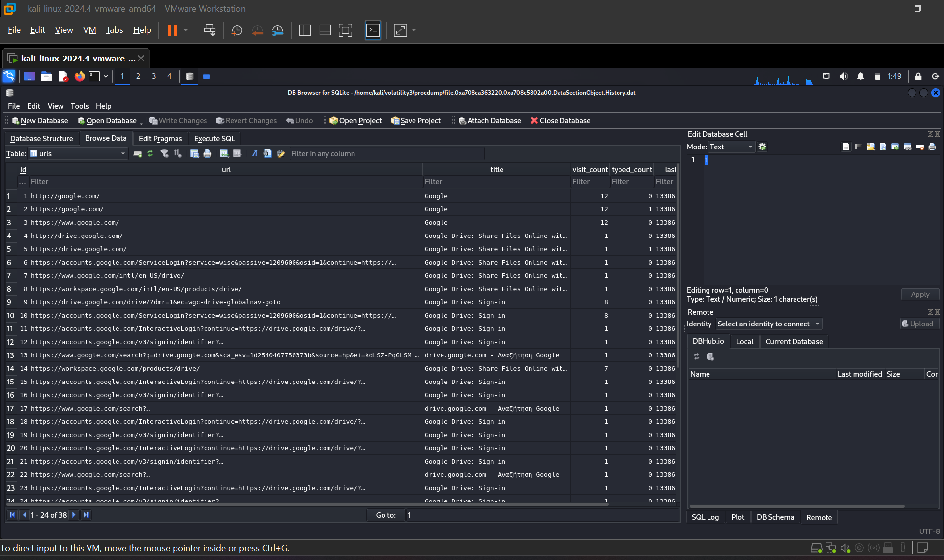Click VMware fullscreen mode icon
944x560 pixels.
coord(346,30)
